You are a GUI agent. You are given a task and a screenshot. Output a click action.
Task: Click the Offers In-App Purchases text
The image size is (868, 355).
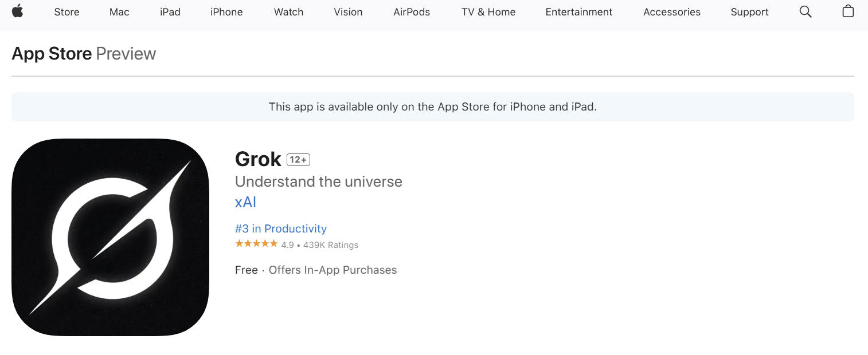(333, 270)
